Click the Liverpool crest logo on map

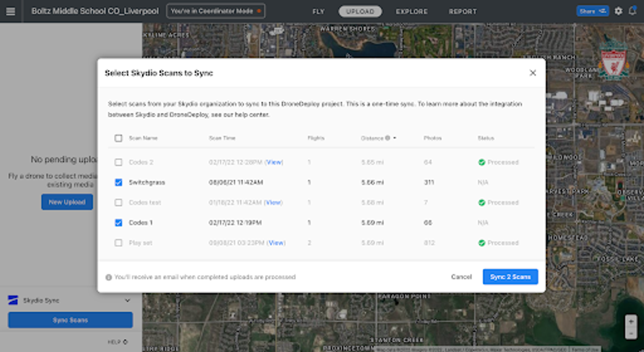point(614,62)
